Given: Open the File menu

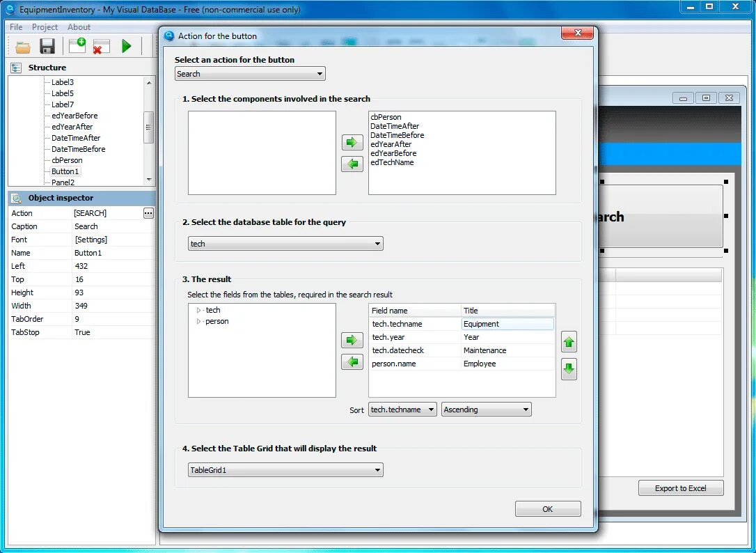Looking at the screenshot, I should point(16,27).
